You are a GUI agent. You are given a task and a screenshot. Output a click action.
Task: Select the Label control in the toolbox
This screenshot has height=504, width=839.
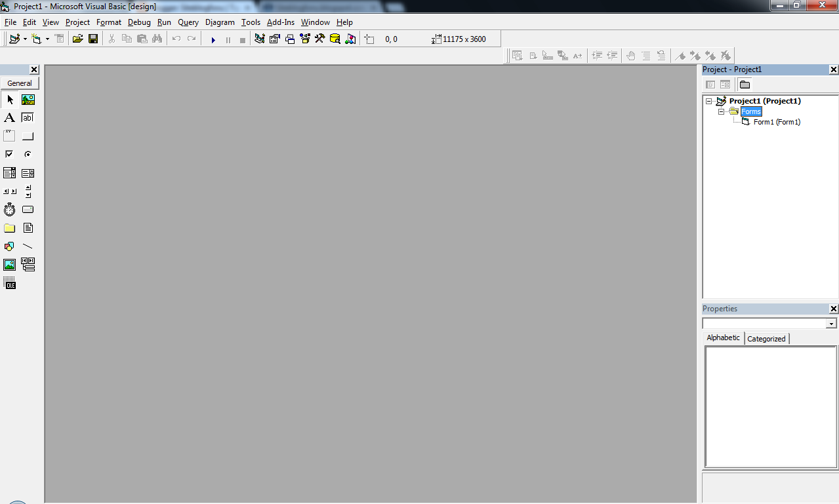coord(9,117)
